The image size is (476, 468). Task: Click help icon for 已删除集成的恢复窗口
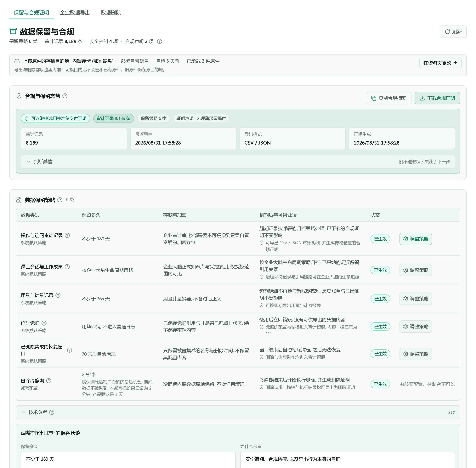[x=70, y=350]
